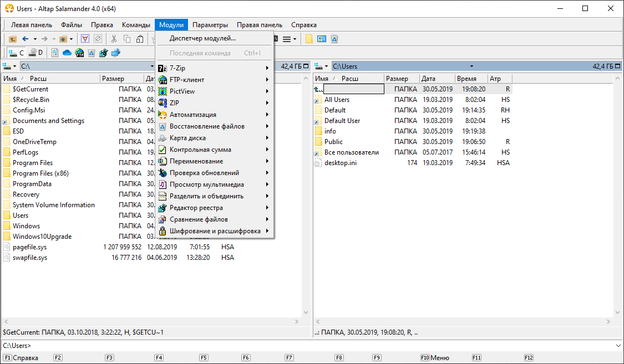Click F10 Меню function key button
The height and width of the screenshot is (364, 624).
point(435,358)
